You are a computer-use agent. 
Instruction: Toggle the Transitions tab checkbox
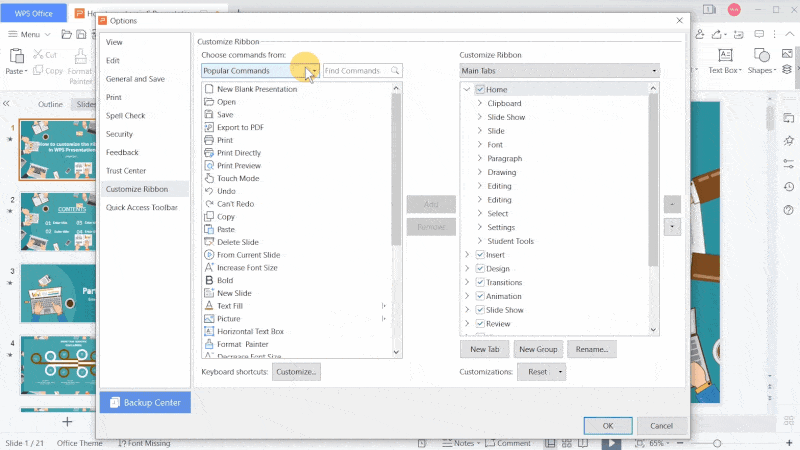[x=480, y=282]
